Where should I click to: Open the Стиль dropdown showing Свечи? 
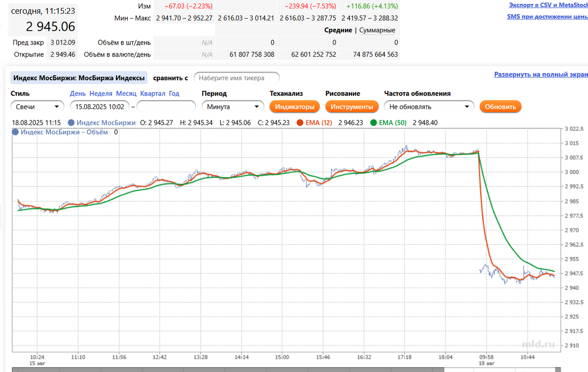pyautogui.click(x=37, y=106)
